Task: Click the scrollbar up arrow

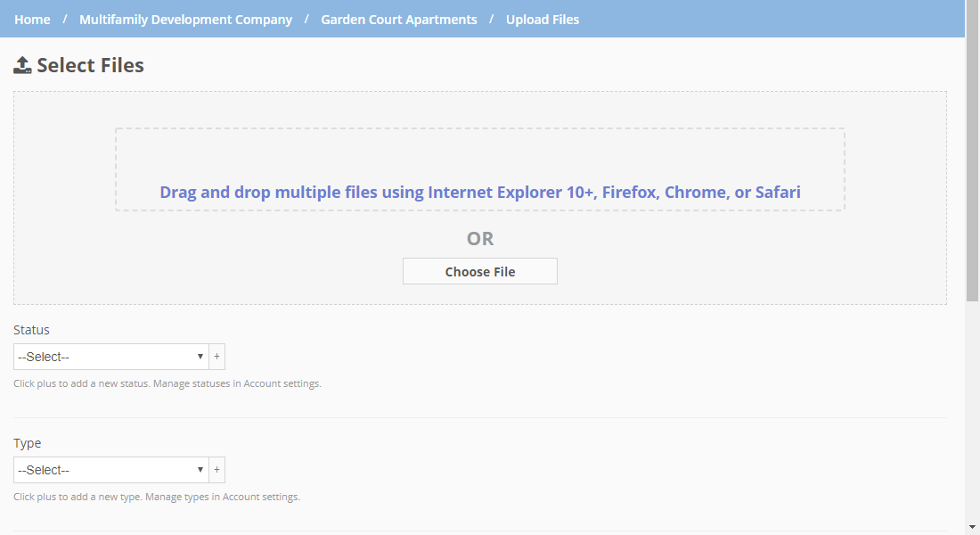Action: [x=972, y=7]
